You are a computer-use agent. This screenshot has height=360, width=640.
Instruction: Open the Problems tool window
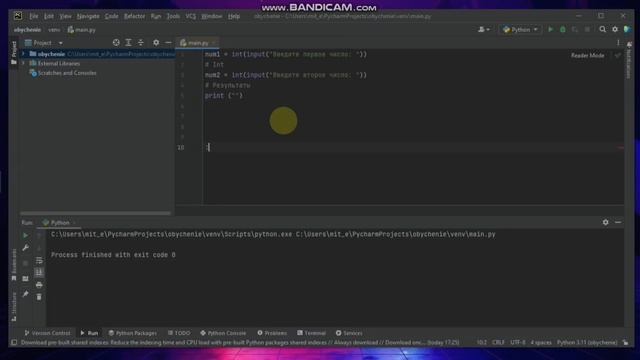coord(272,333)
